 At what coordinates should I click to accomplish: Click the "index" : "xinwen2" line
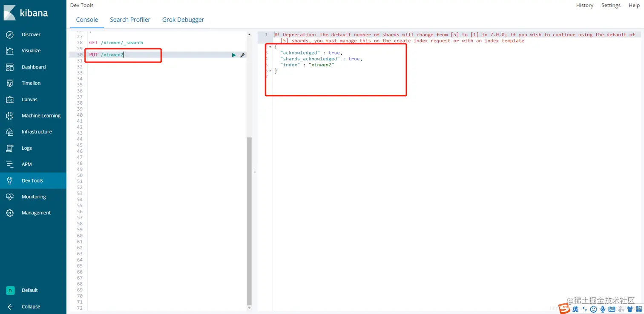pyautogui.click(x=307, y=65)
